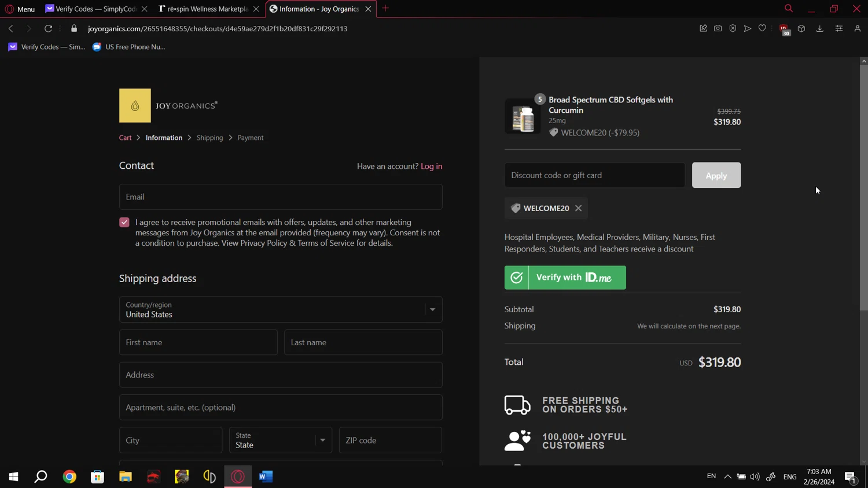Image resolution: width=868 pixels, height=488 pixels.
Task: Open the extensions cube icon
Action: pyautogui.click(x=801, y=28)
